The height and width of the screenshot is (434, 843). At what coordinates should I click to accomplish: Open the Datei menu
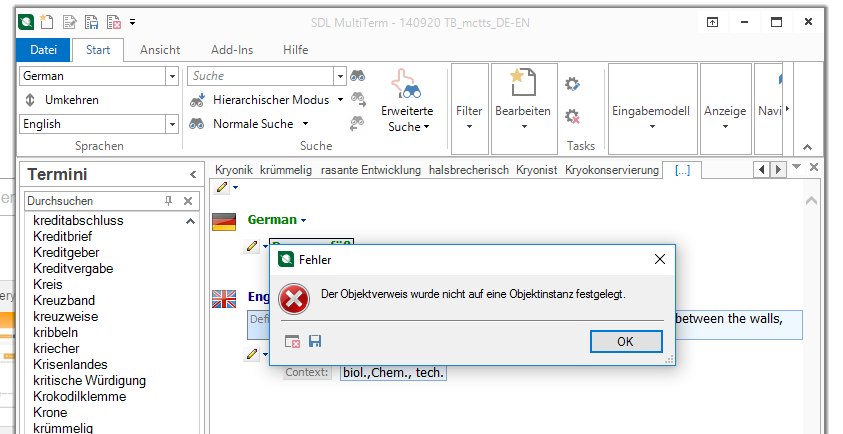click(44, 50)
